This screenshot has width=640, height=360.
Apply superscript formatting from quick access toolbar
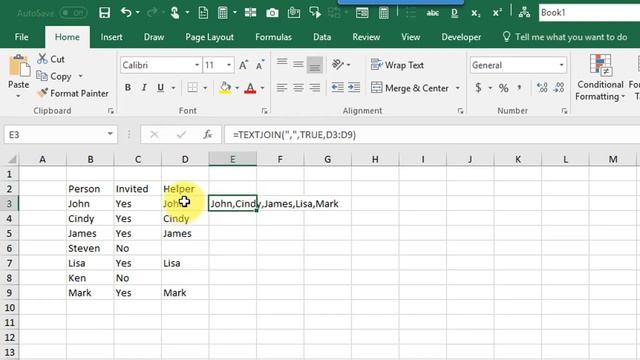[x=497, y=13]
